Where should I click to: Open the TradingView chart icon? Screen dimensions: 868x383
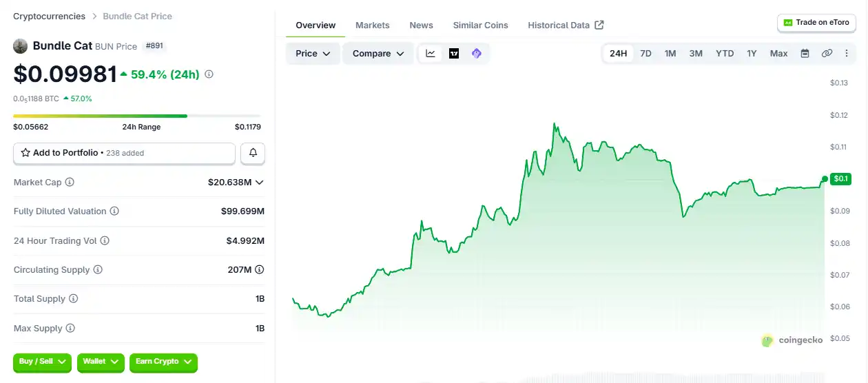(x=454, y=54)
